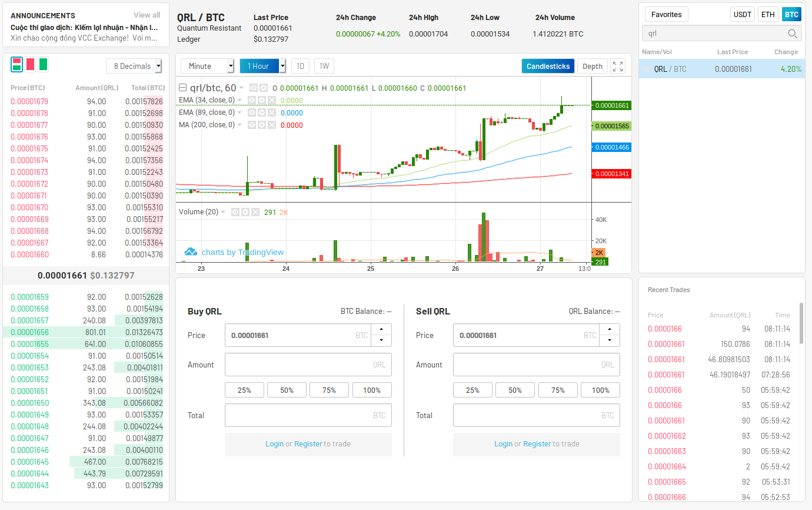The width and height of the screenshot is (812, 510).
Task: Expand the EMA (34, close, 0) menu arrow
Action: [x=240, y=100]
